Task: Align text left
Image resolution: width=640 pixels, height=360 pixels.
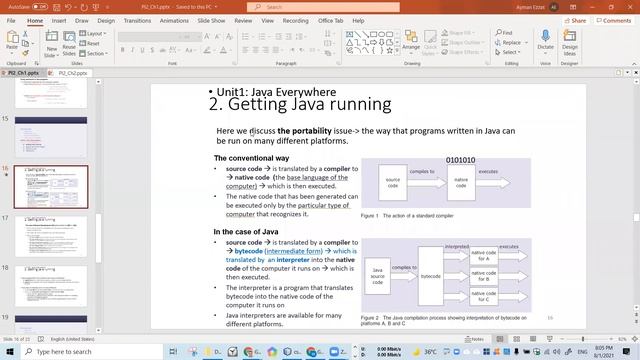Action: click(x=245, y=50)
